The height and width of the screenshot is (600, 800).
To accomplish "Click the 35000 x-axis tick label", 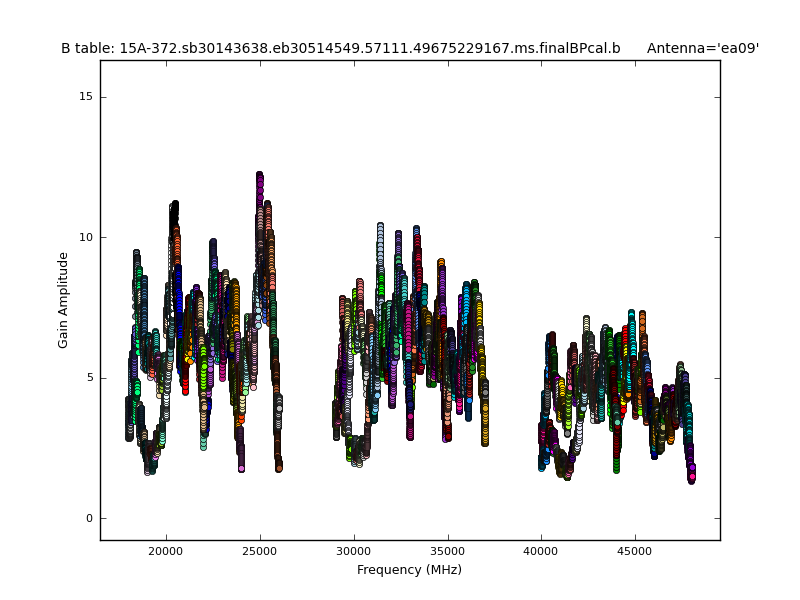I will [447, 550].
